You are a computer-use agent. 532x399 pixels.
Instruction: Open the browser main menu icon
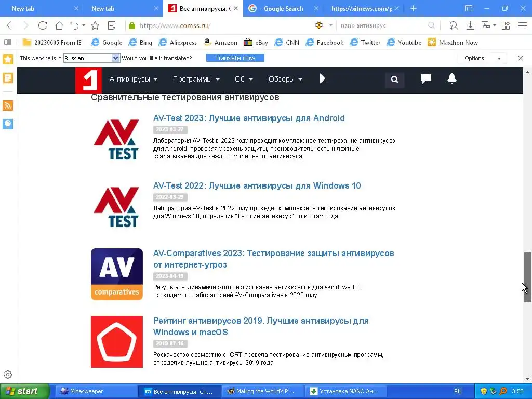point(523,25)
